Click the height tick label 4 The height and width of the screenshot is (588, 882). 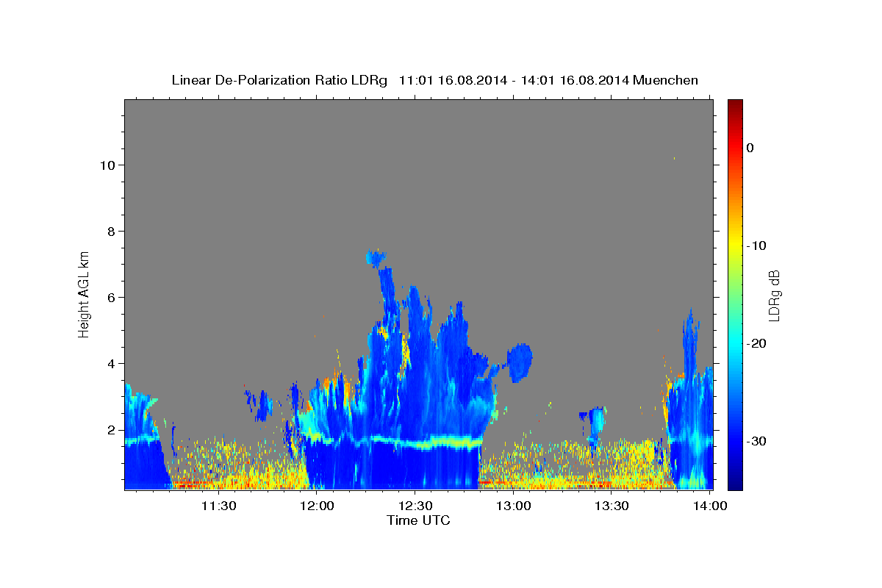(x=112, y=364)
